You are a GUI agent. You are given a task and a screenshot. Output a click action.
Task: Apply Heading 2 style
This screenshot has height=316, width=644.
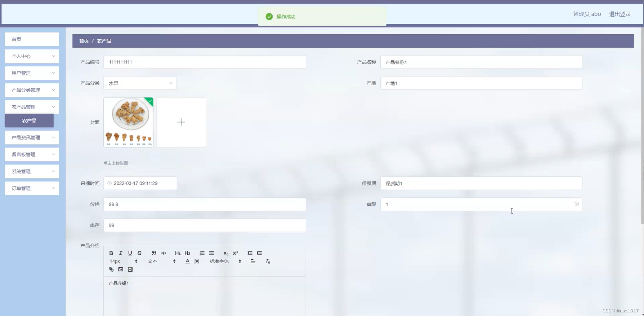(x=187, y=253)
